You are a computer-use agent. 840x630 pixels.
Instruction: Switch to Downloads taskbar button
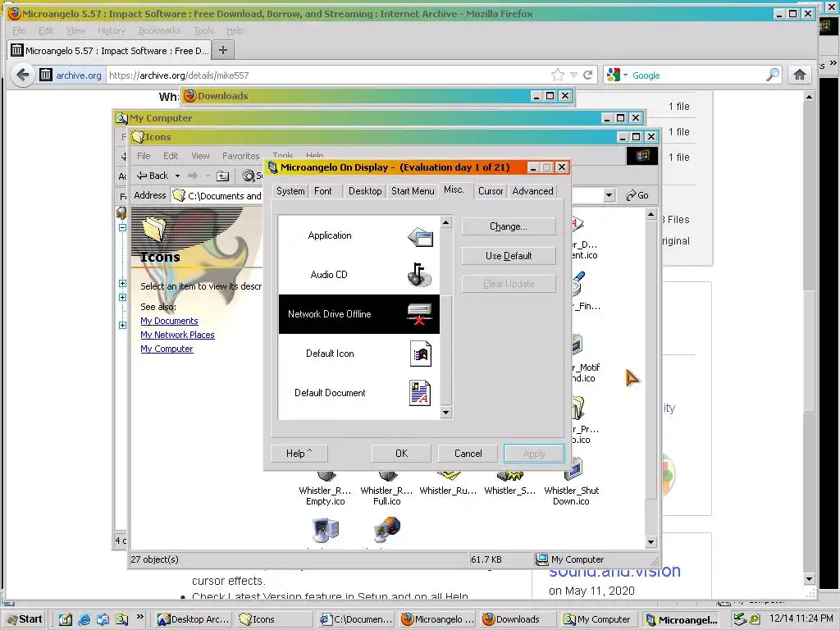coord(518,619)
